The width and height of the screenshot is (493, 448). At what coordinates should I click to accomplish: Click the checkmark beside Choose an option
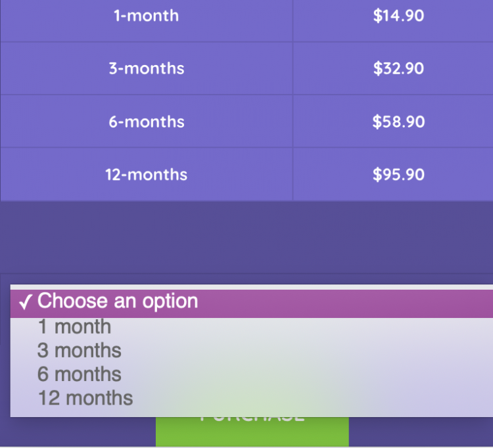[x=26, y=302]
